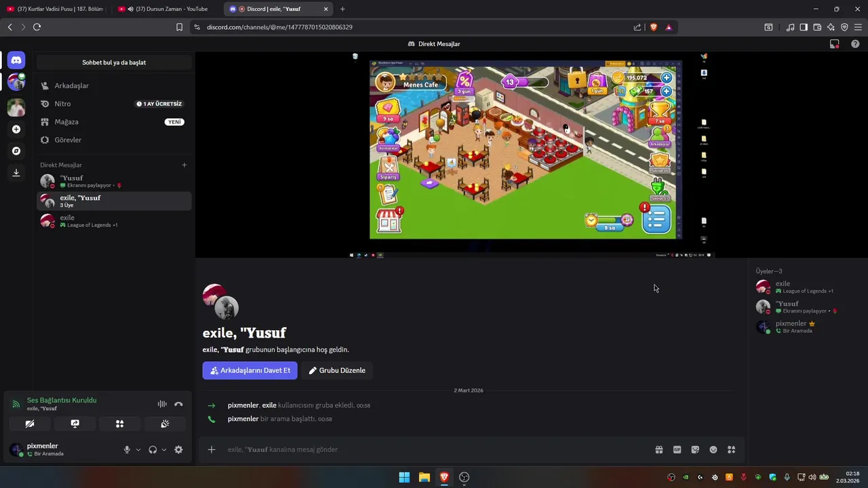Create new DM with plus icon

click(x=184, y=165)
